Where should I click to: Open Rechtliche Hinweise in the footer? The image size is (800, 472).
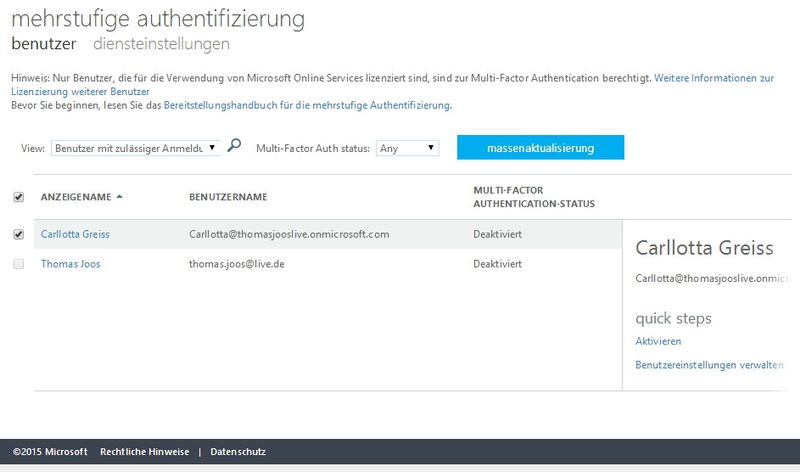point(142,452)
